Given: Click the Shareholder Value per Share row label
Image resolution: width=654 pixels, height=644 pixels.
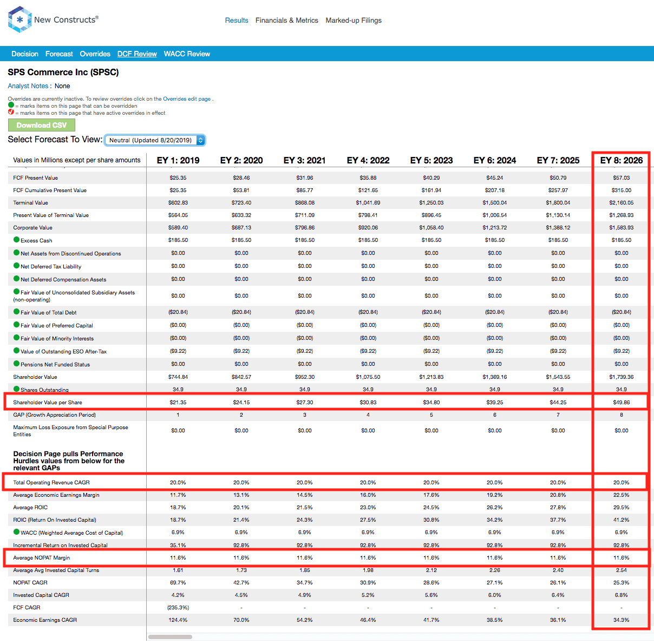Looking at the screenshot, I should (48, 402).
